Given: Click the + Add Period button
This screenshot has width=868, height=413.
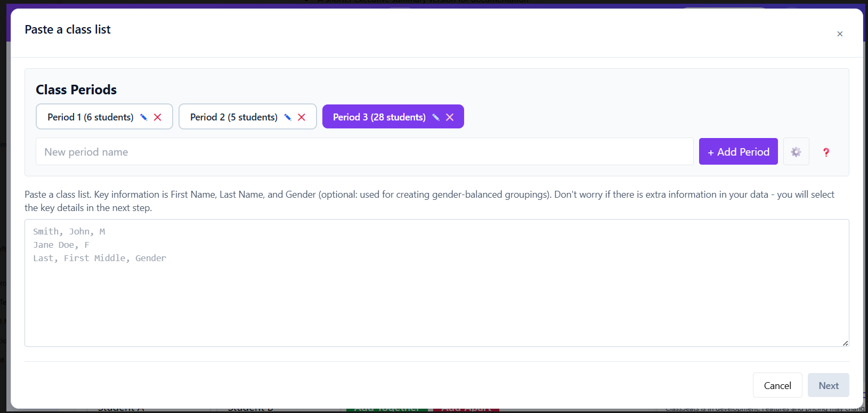Looking at the screenshot, I should pos(739,152).
